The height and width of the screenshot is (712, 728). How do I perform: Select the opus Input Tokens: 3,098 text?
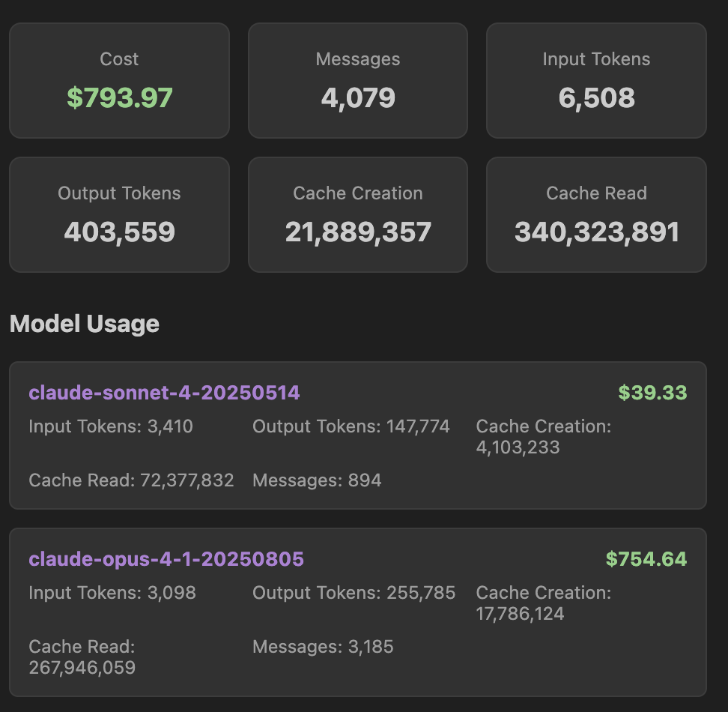pyautogui.click(x=112, y=593)
